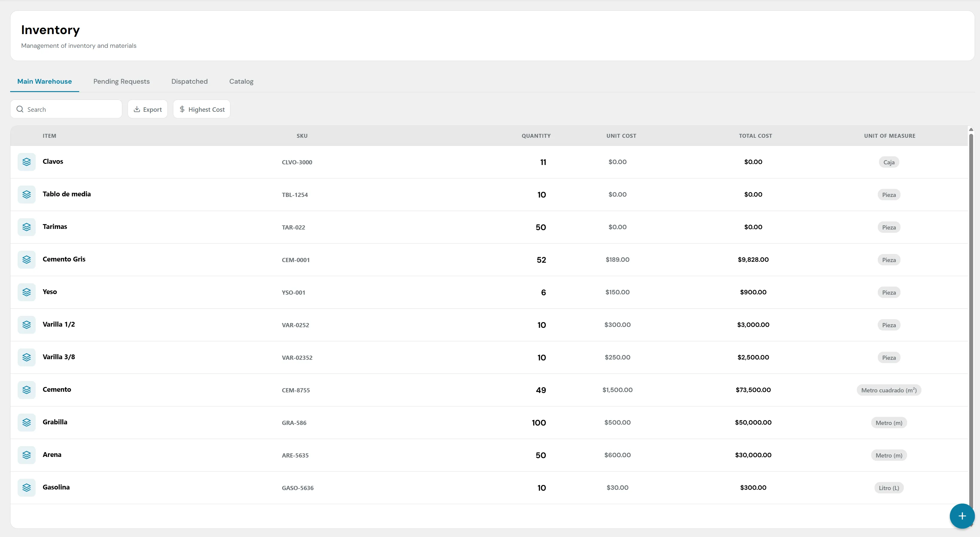Select the Varilla 1/2 item name
The image size is (980, 537).
[59, 324]
